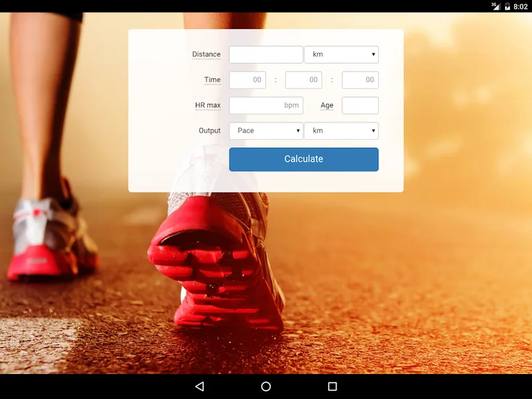Click the HR max bpm field
Image resolution: width=532 pixels, height=399 pixels.
(x=266, y=105)
